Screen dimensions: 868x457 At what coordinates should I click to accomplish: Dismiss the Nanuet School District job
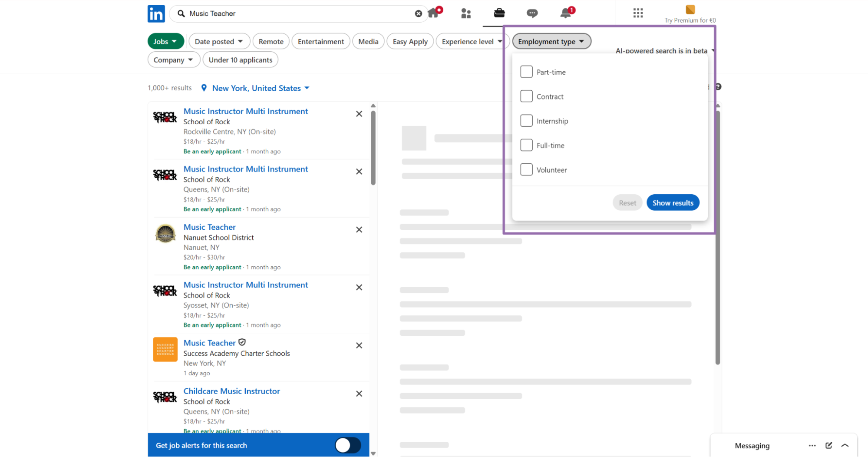click(x=359, y=230)
